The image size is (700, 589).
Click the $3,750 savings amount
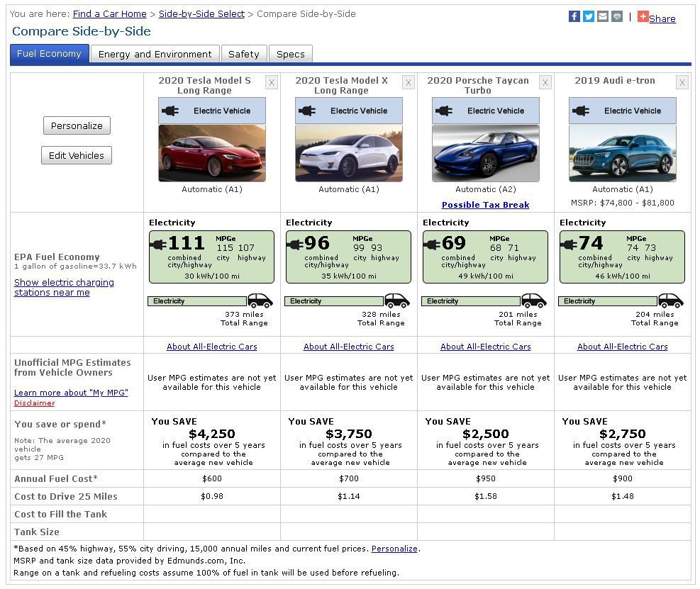click(349, 434)
